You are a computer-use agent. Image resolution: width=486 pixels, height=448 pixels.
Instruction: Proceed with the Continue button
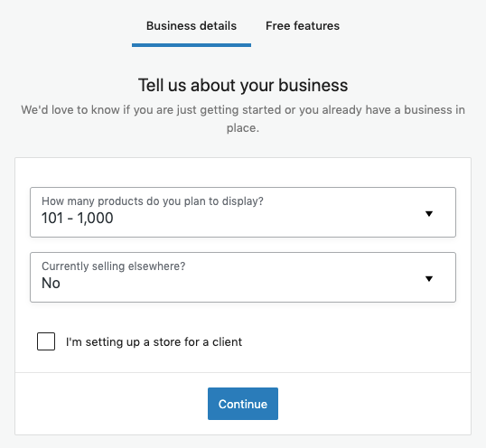point(243,404)
